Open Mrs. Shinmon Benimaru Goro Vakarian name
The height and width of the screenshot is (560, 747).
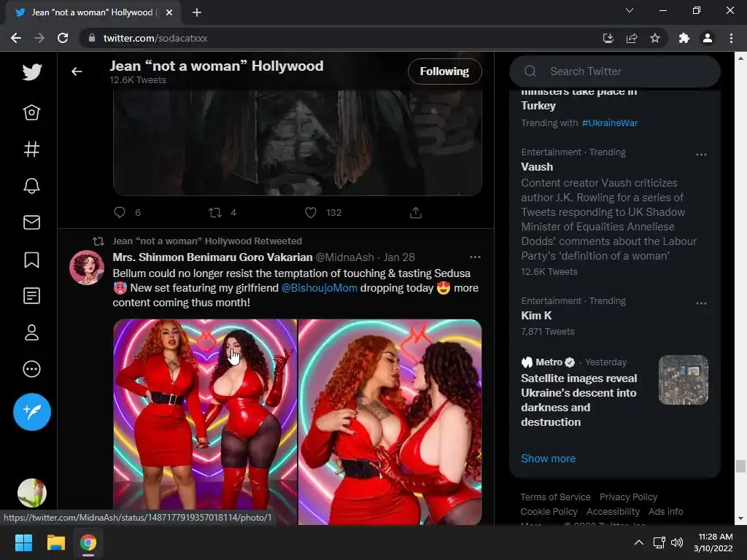[212, 257]
